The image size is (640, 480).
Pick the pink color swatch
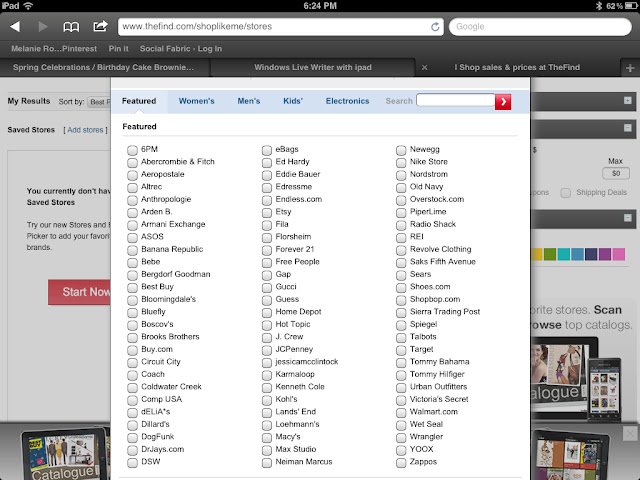618,254
